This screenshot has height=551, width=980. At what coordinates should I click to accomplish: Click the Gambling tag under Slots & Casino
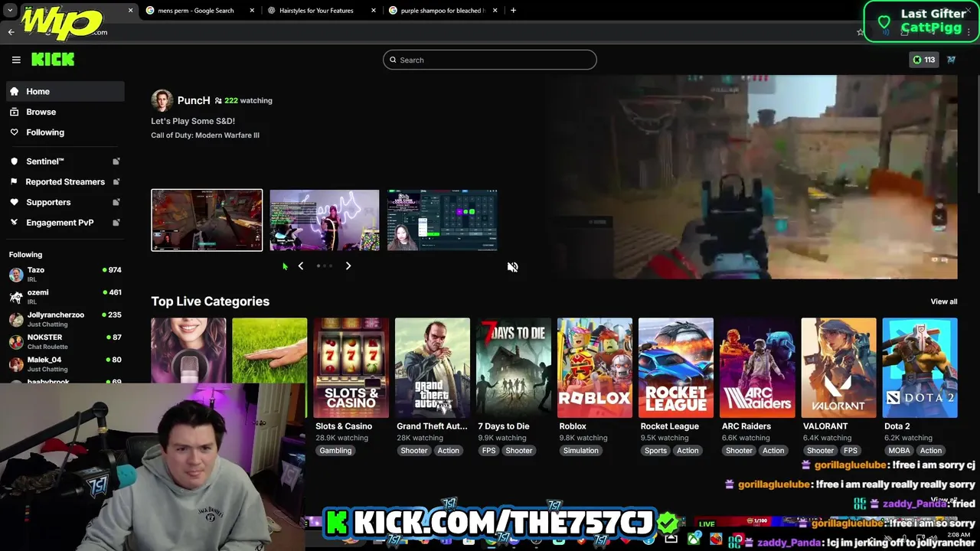click(x=335, y=451)
